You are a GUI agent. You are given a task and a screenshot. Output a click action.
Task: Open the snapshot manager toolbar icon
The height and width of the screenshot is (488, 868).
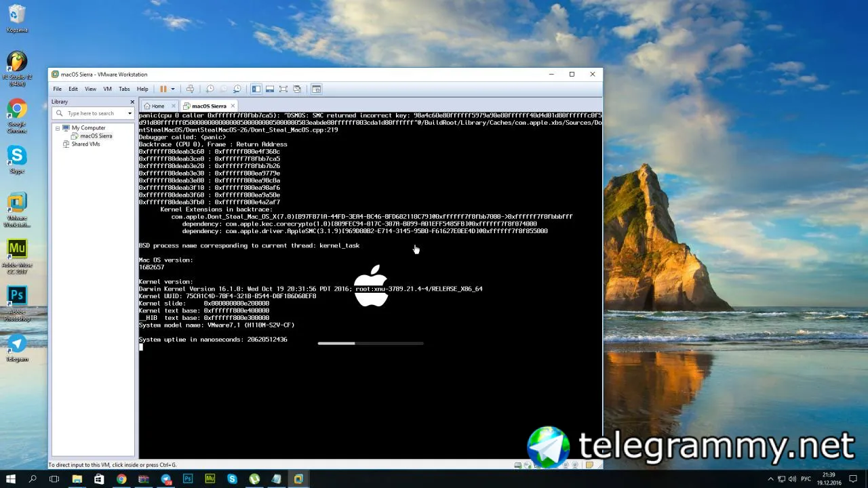(x=237, y=89)
